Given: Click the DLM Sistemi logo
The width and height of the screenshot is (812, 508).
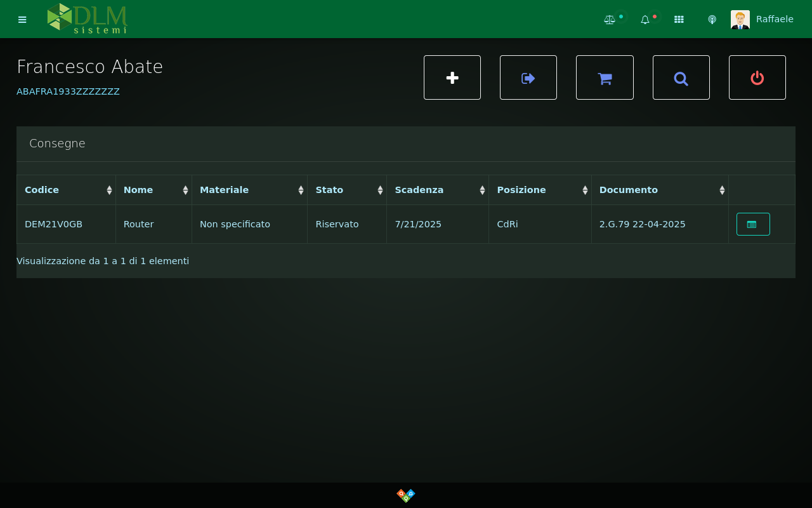Looking at the screenshot, I should [x=87, y=18].
